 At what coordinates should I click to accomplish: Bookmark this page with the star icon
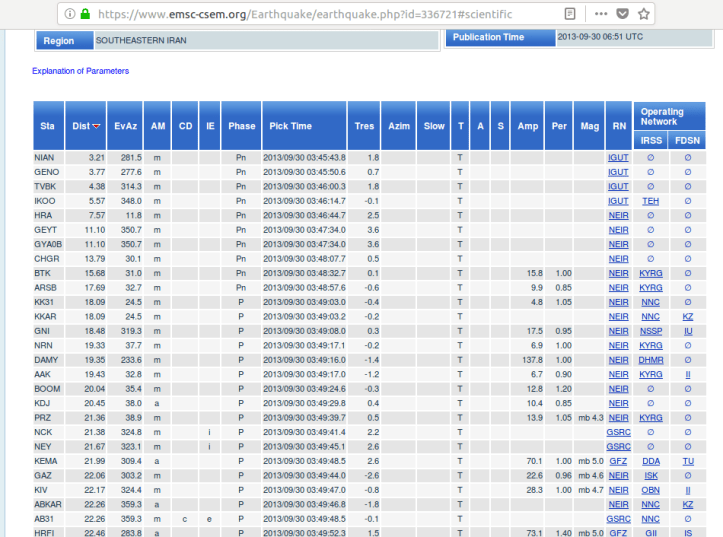point(644,14)
